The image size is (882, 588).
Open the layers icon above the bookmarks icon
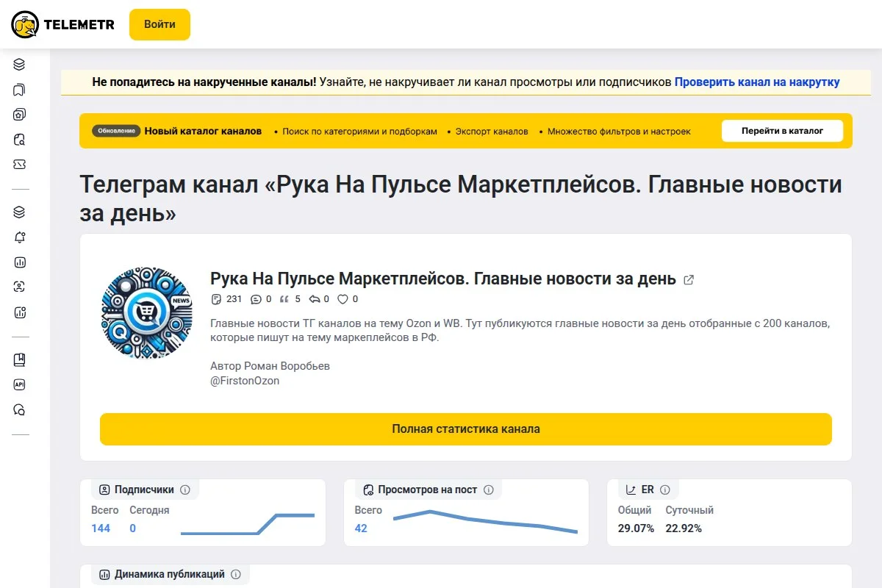(x=20, y=65)
